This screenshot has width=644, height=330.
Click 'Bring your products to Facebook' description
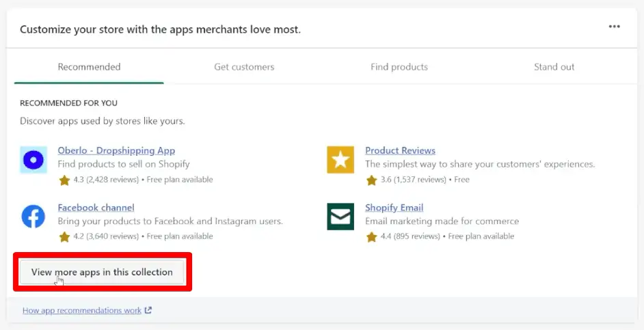170,221
